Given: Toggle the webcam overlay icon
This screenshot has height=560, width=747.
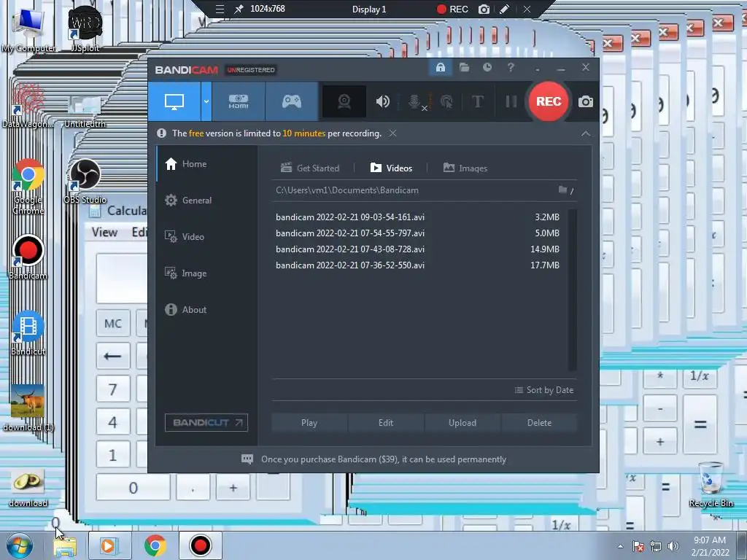Looking at the screenshot, I should (344, 101).
